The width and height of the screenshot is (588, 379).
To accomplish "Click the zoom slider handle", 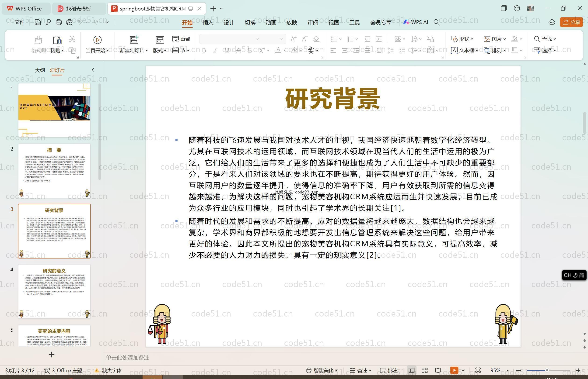I will click(547, 370).
